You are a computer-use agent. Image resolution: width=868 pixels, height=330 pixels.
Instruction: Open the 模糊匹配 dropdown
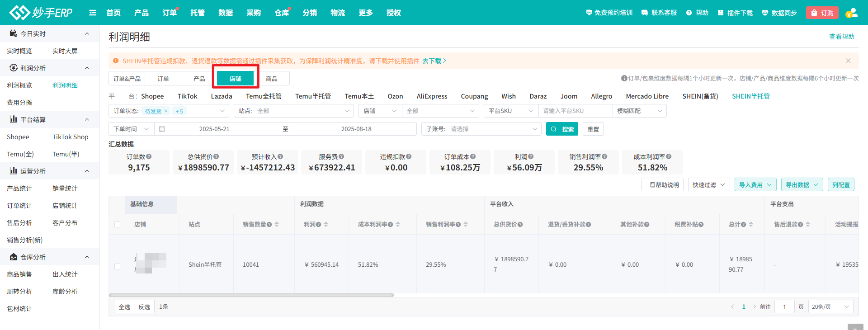click(639, 111)
